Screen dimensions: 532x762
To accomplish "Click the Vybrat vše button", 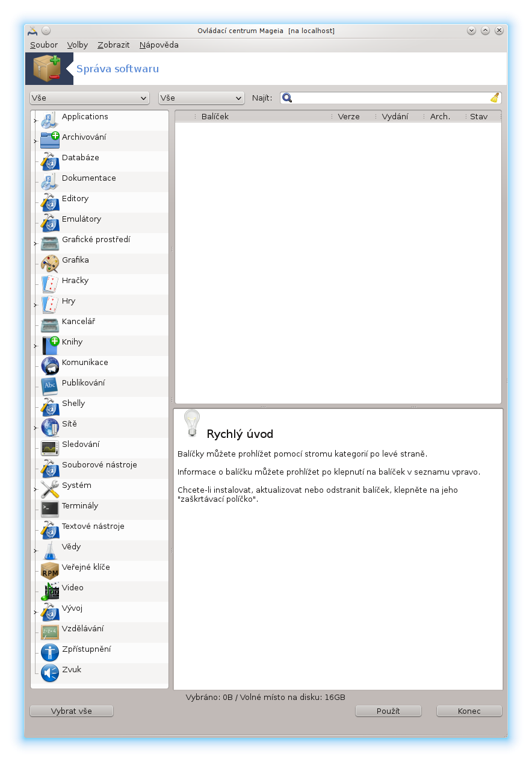I will 72,711.
